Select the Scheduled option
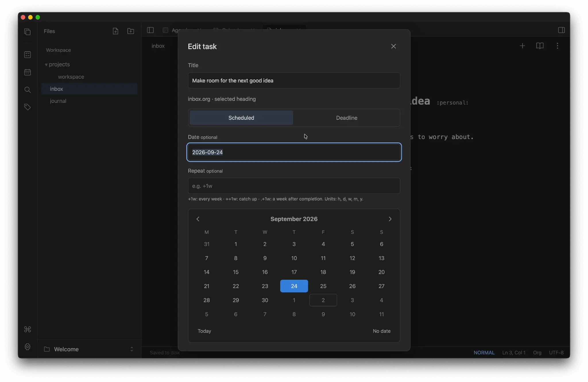The image size is (588, 382). pos(241,118)
